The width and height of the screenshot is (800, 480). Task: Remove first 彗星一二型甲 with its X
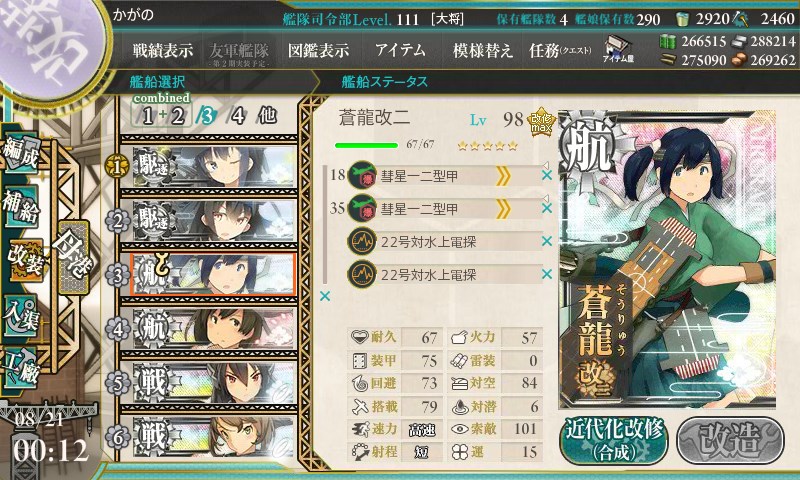(547, 175)
